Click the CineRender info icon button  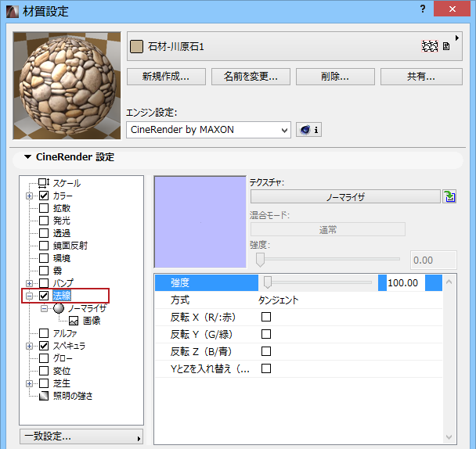[x=308, y=130]
